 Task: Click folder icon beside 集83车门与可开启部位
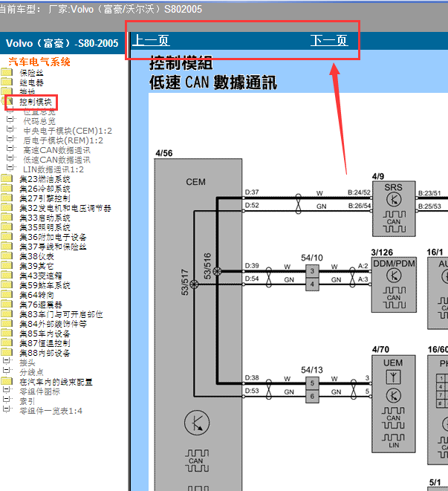pos(7,314)
